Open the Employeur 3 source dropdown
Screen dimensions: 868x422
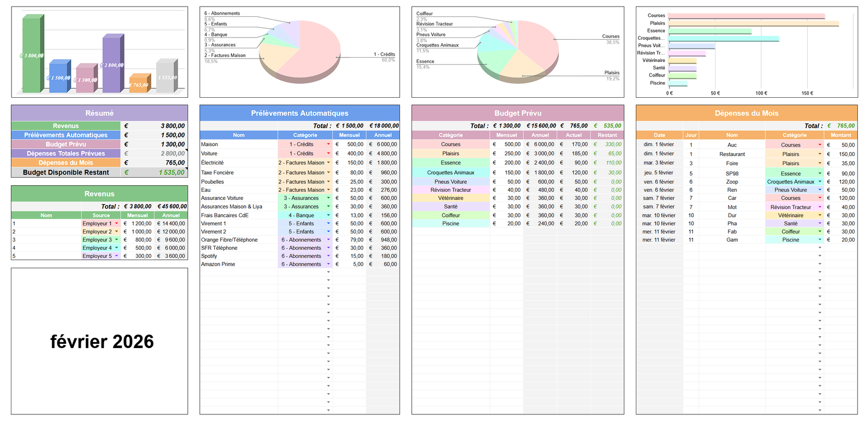[x=117, y=240]
